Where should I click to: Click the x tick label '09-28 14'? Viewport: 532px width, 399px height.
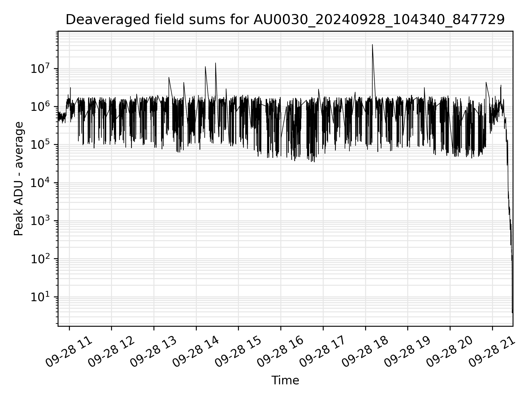(196, 352)
